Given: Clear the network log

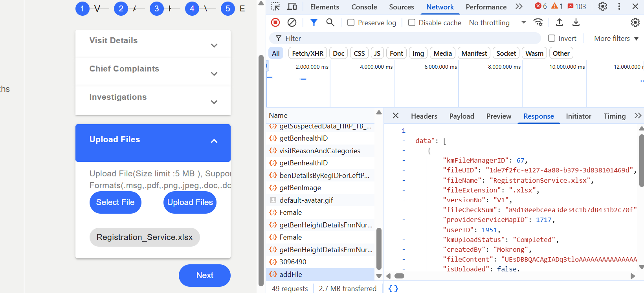Looking at the screenshot, I should 292,22.
